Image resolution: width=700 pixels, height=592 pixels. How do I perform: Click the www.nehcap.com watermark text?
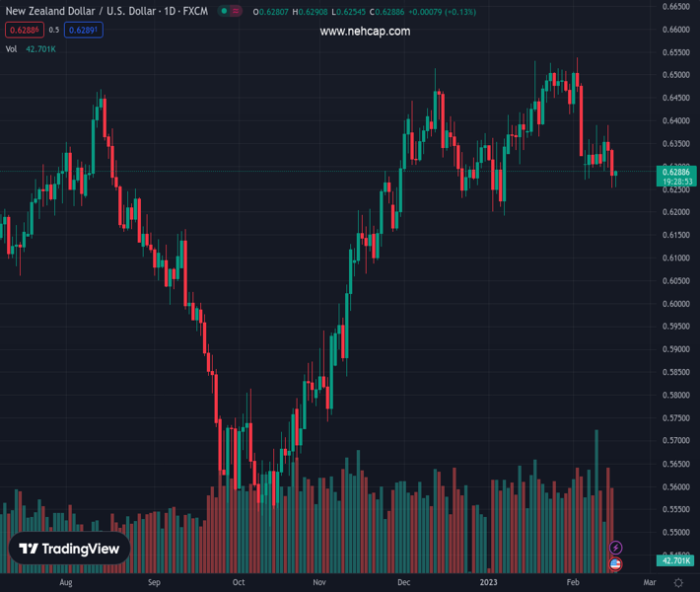coord(365,32)
